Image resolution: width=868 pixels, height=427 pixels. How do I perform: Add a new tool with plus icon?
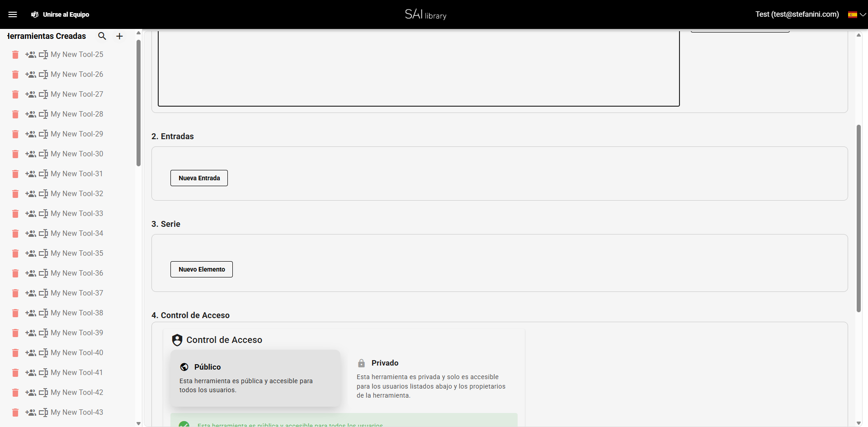[119, 36]
